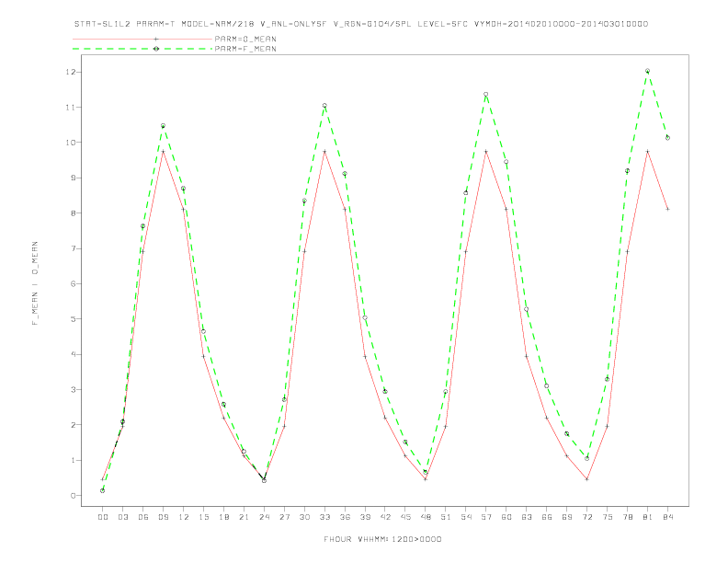This screenshot has width=728, height=563.
Task: Click the PARM=F_MEAN legend label
Action: tap(245, 49)
